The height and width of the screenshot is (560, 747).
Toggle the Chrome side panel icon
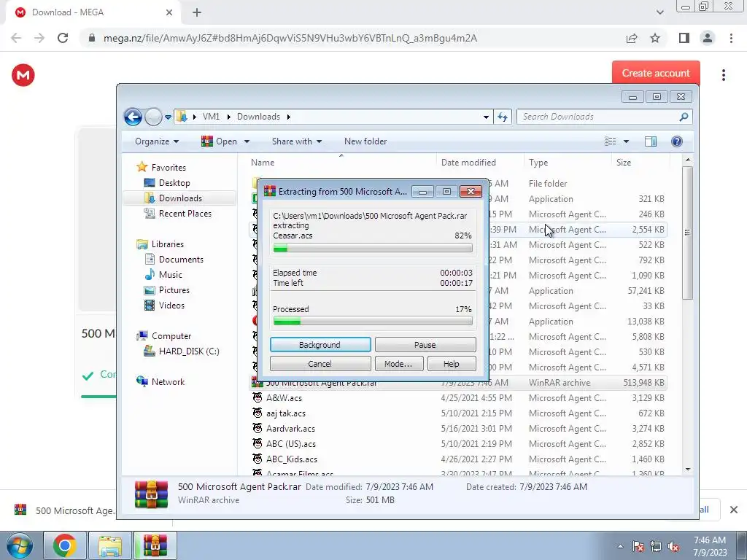point(684,38)
